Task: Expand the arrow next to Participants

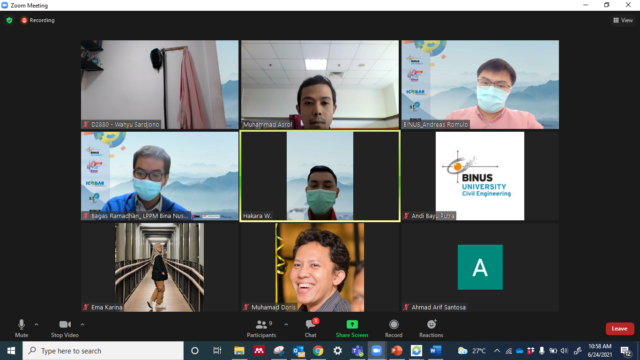Action: tap(286, 324)
